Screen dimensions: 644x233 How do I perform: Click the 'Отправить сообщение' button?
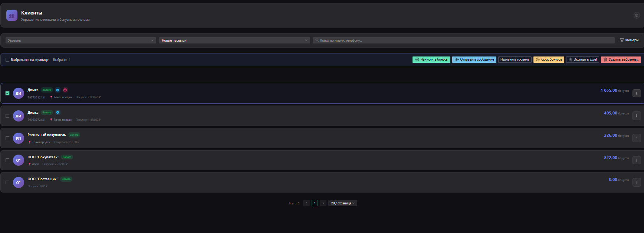pyautogui.click(x=474, y=59)
